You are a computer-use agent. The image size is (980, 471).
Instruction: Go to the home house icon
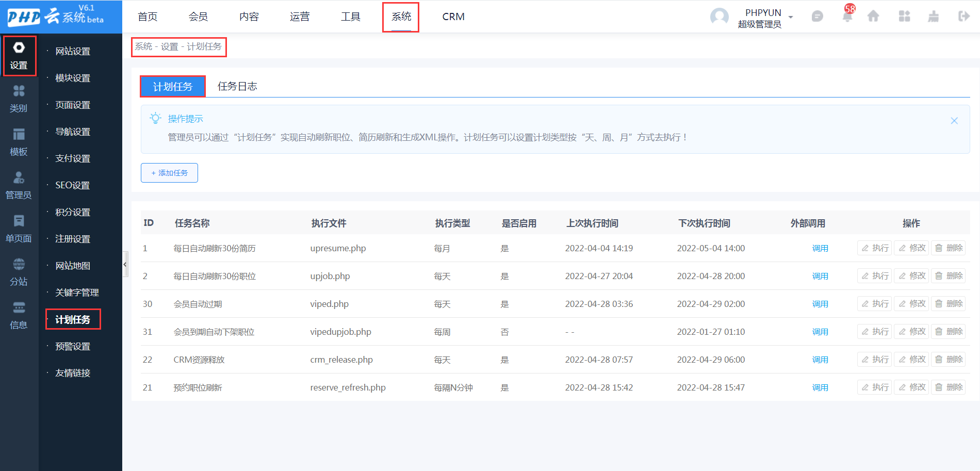[x=873, y=17]
